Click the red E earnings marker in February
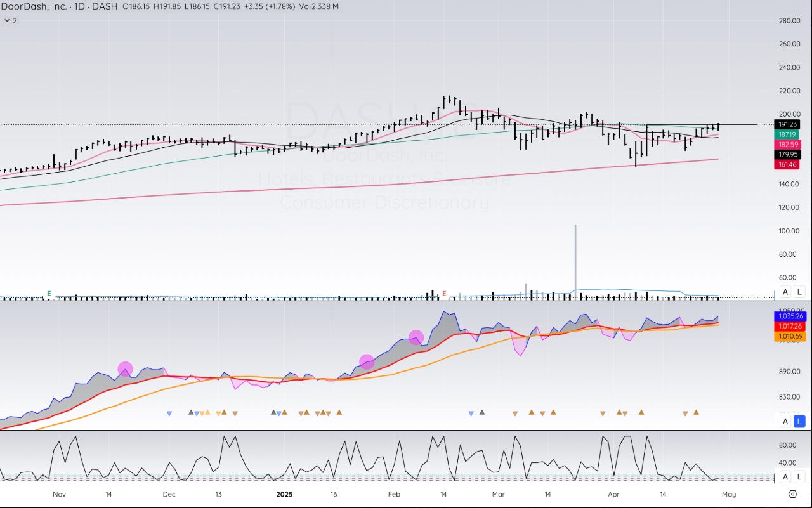The image size is (812, 508). pyautogui.click(x=444, y=293)
